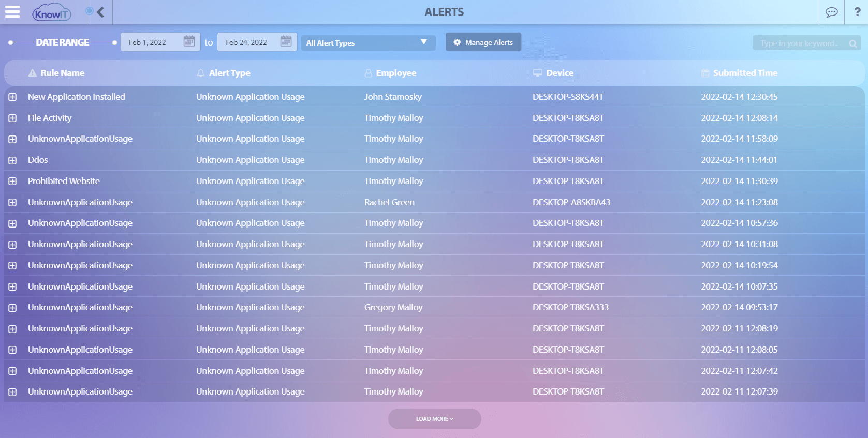Click timestamp 2022-02-14 09:53:17
Viewport: 868px width, 438px height.
pos(739,307)
